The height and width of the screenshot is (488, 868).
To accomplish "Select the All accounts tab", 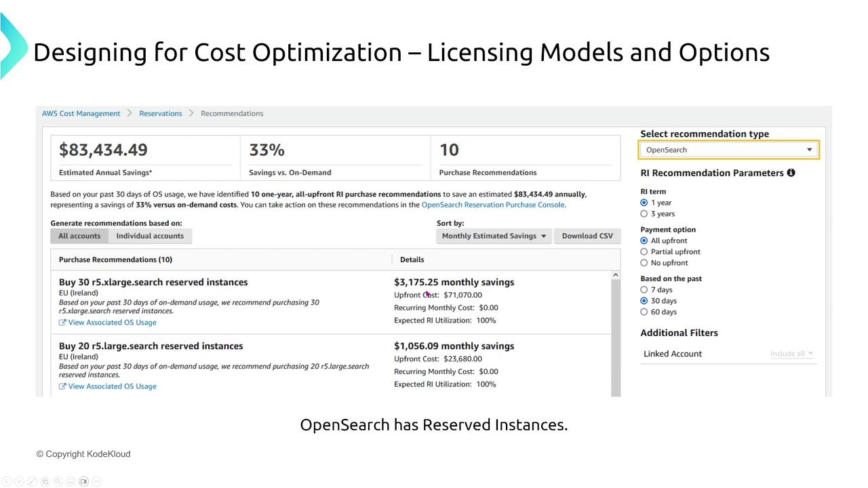I will tap(79, 236).
